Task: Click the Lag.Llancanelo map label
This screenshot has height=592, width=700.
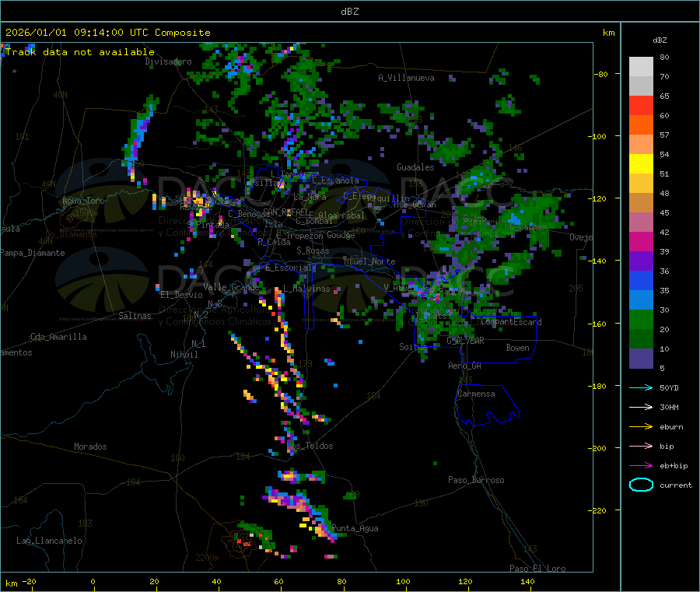Action: pyautogui.click(x=49, y=541)
